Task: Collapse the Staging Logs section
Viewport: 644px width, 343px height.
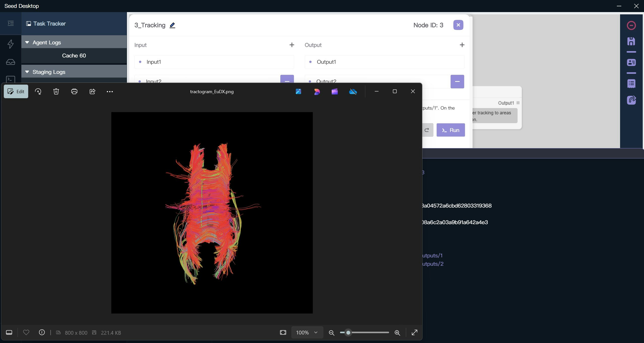Action: coord(27,72)
